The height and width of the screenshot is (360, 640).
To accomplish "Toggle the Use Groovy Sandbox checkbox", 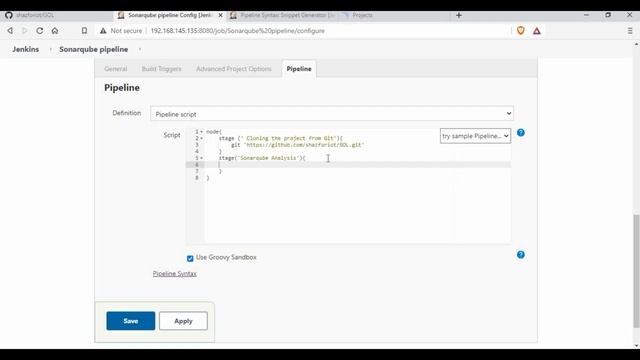I will [190, 258].
